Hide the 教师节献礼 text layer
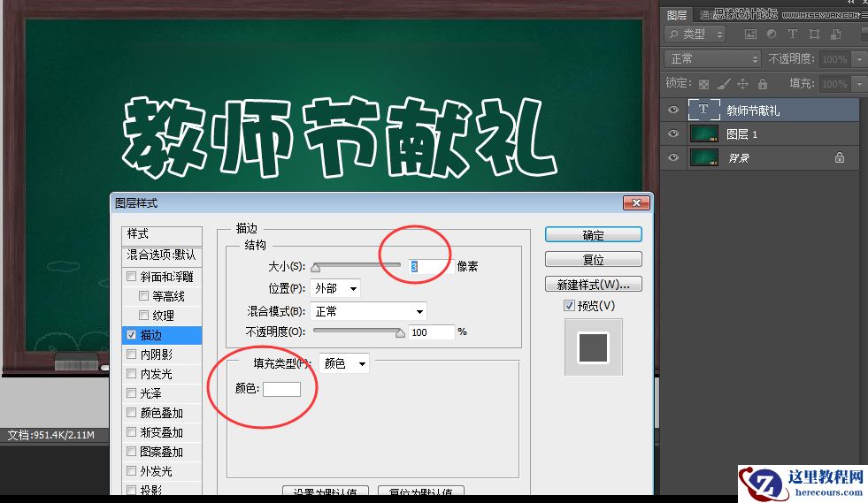 (673, 110)
